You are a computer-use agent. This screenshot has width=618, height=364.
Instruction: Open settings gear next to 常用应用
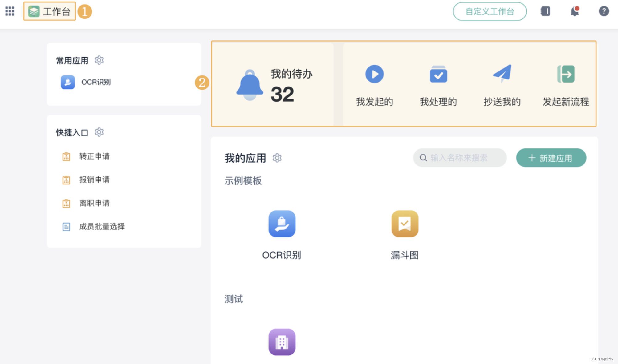click(x=99, y=60)
